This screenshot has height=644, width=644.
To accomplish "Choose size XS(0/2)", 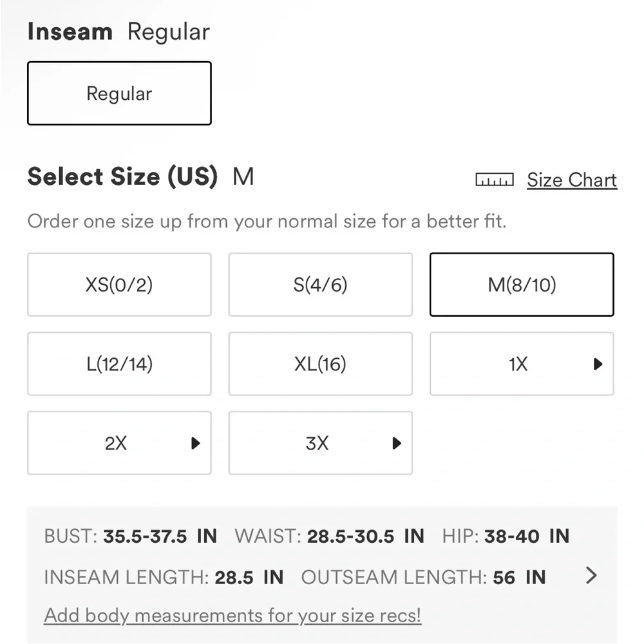I will coord(119,285).
